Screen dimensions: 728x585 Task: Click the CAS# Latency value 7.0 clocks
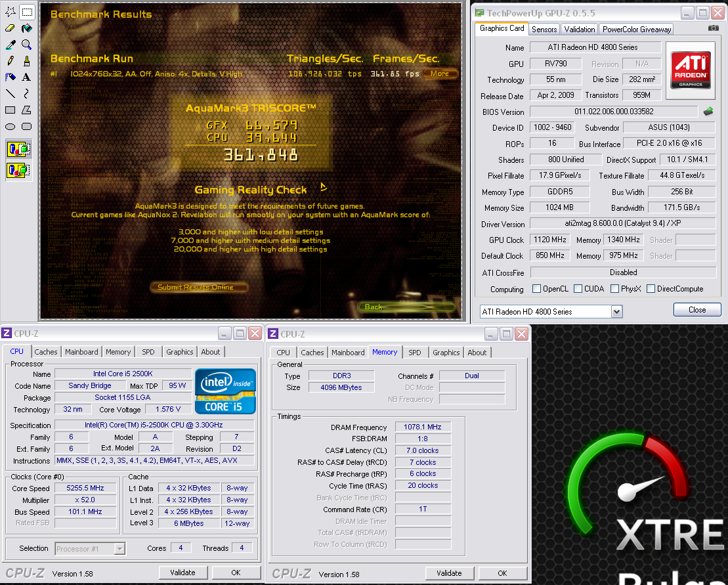(x=423, y=450)
